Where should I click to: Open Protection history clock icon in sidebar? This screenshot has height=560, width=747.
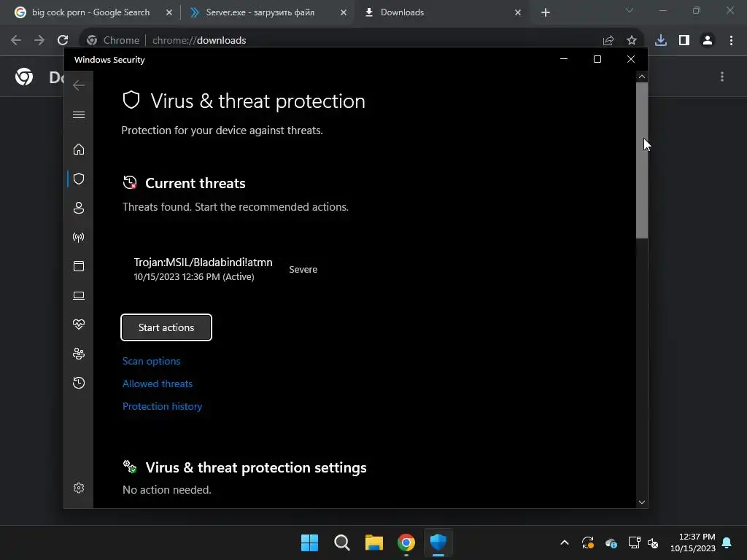(x=79, y=383)
